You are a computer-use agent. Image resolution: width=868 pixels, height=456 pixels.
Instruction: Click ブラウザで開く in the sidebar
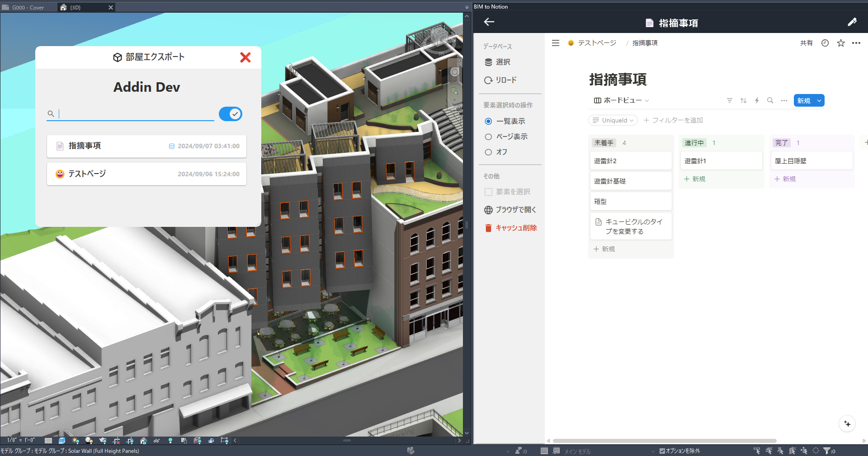(510, 210)
